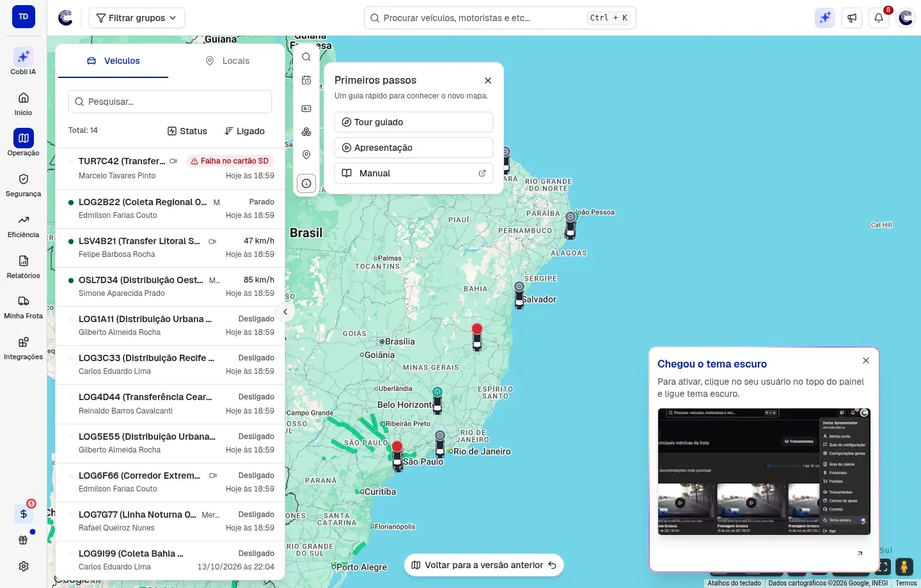921x588 pixels.
Task: Open Minha Frota in the sidebar
Action: (x=23, y=307)
